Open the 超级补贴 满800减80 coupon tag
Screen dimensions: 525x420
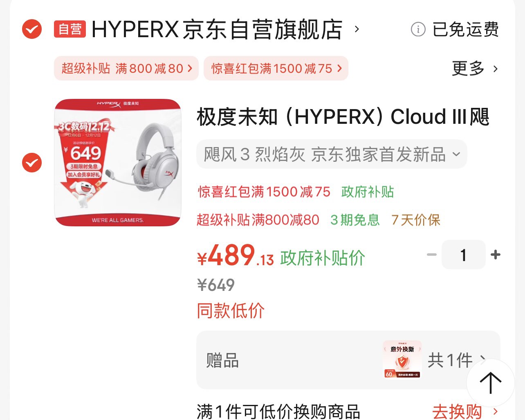pyautogui.click(x=126, y=68)
